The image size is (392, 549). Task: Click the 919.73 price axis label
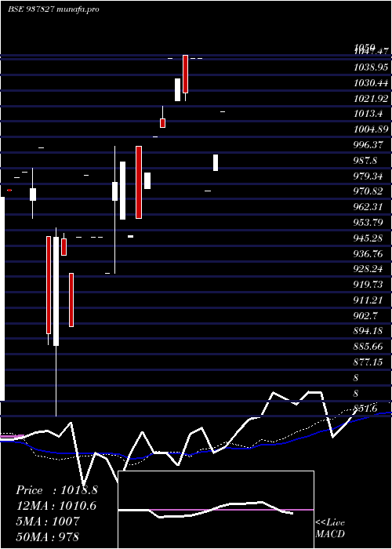(368, 284)
